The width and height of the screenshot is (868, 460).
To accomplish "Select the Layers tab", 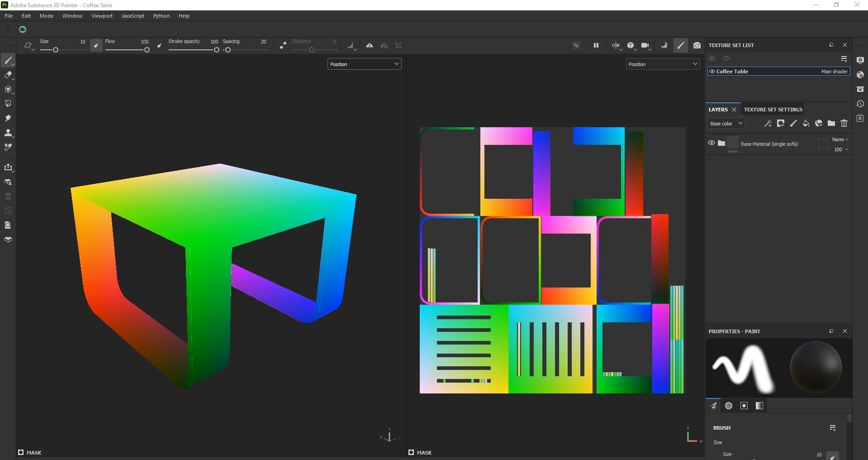I will point(718,110).
